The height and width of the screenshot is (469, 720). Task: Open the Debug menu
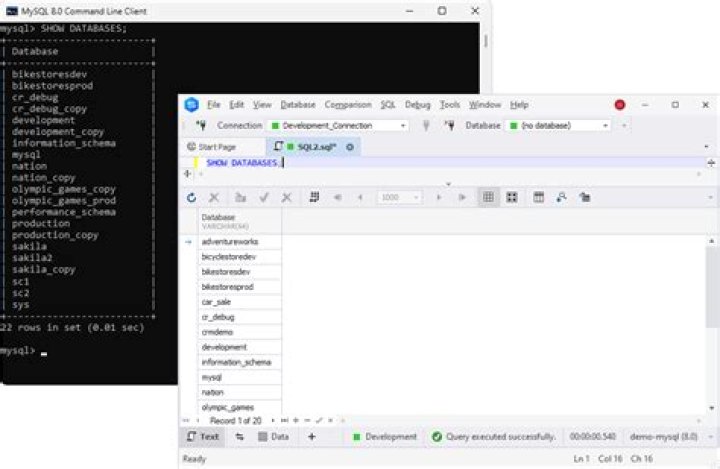[x=417, y=105]
